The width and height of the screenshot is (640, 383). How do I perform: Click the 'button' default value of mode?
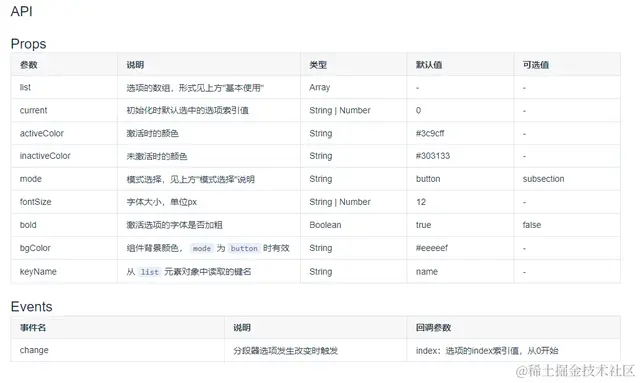point(428,179)
